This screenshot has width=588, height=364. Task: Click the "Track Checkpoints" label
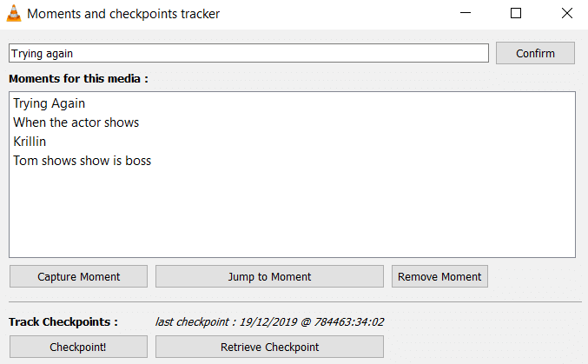tap(63, 321)
